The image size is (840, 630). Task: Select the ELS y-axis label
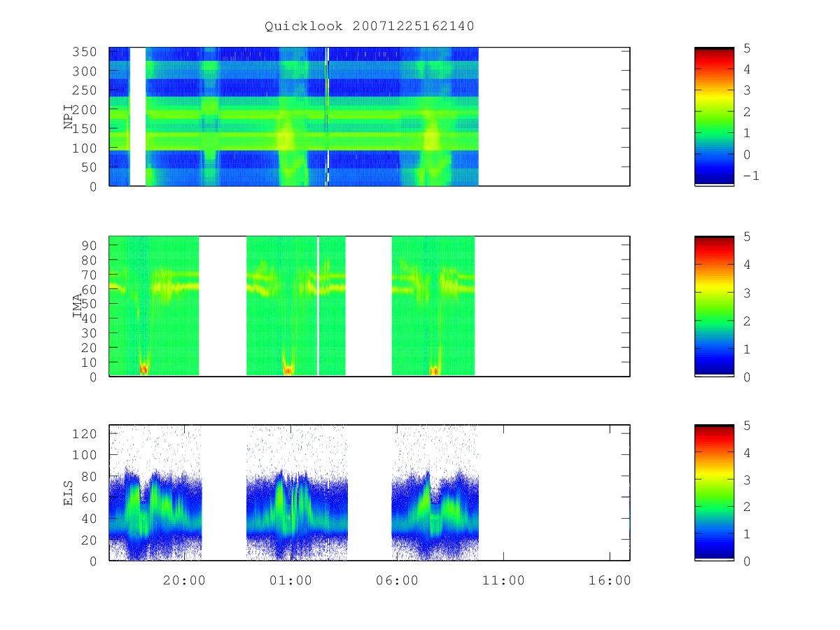69,493
